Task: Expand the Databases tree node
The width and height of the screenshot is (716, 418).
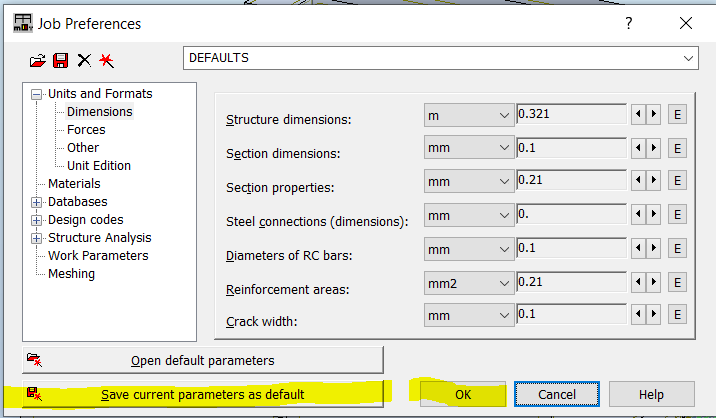Action: pyautogui.click(x=38, y=202)
